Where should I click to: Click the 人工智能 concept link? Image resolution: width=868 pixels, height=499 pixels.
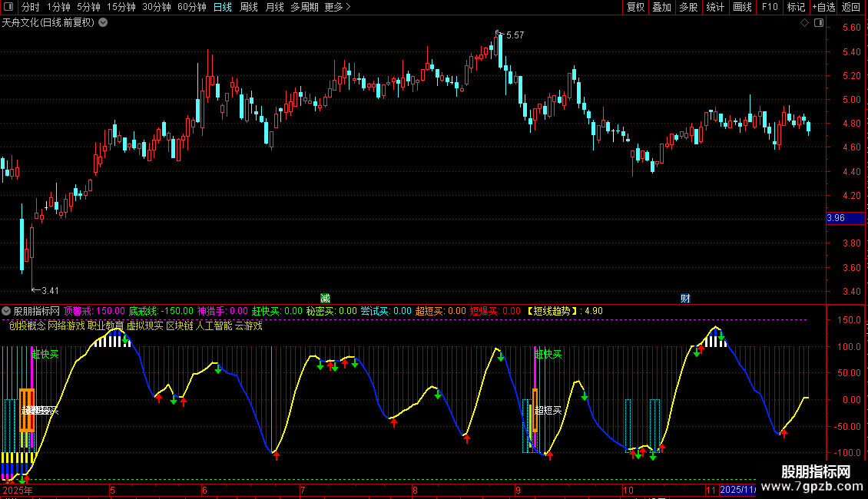[x=214, y=326]
